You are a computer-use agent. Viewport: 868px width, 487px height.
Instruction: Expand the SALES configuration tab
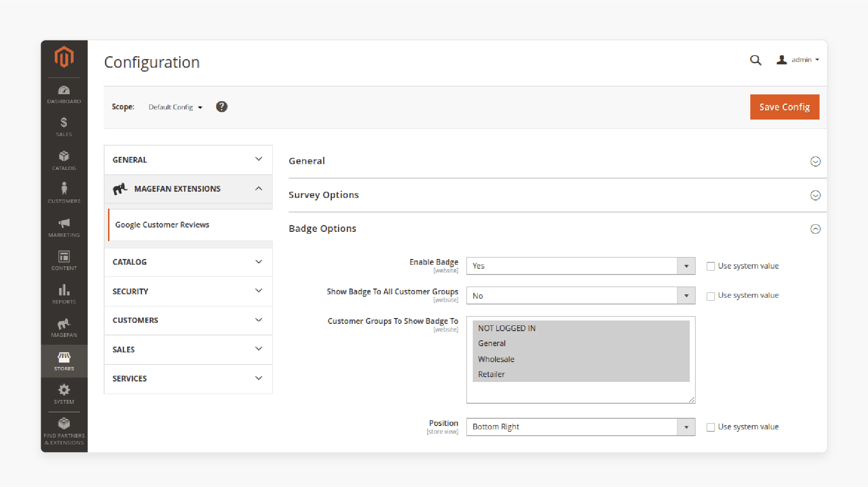(x=188, y=350)
